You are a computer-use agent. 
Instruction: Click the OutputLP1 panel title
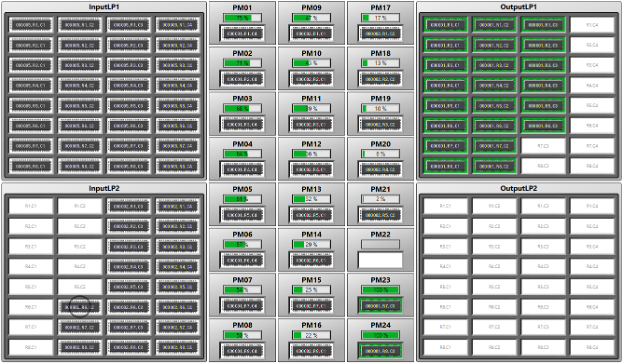click(x=519, y=7)
